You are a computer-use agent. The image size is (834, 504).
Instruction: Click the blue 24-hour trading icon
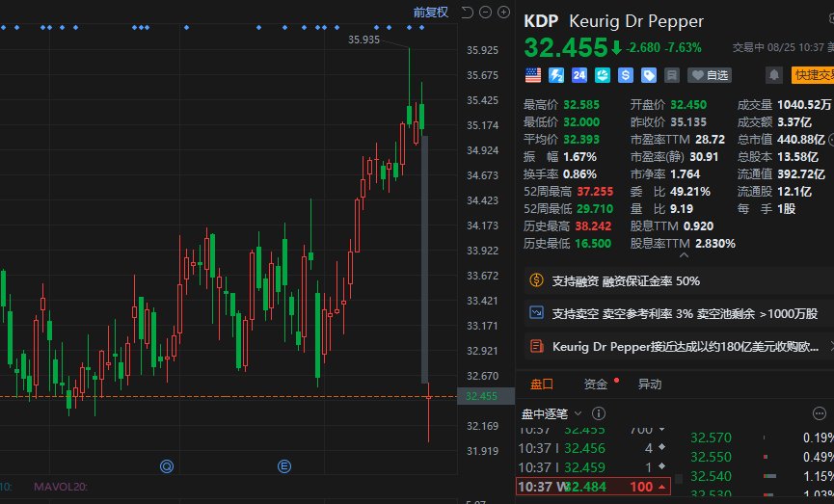tap(579, 75)
